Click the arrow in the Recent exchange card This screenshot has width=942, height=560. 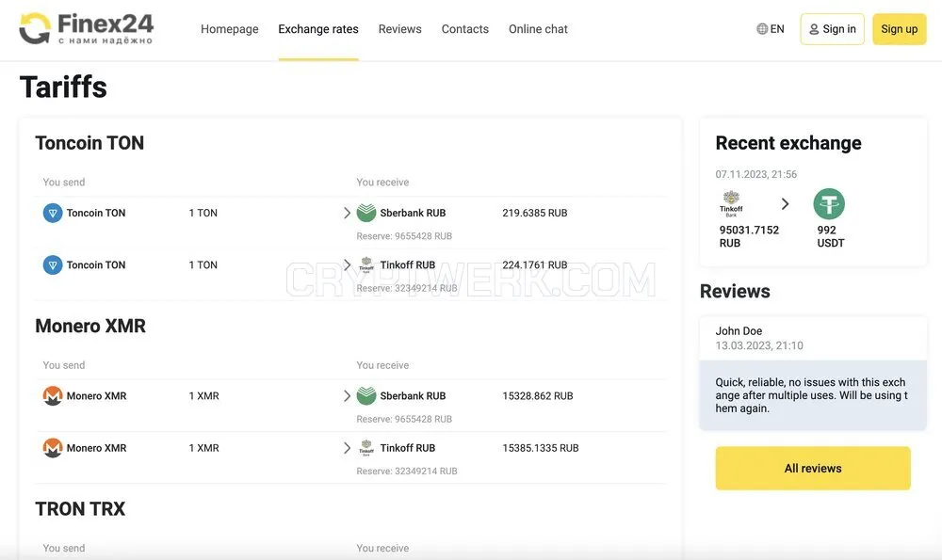786,204
